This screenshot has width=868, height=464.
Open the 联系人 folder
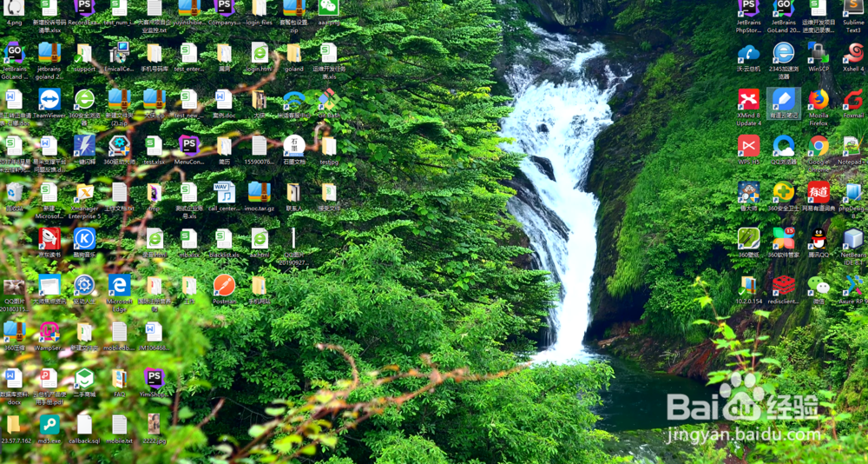294,192
